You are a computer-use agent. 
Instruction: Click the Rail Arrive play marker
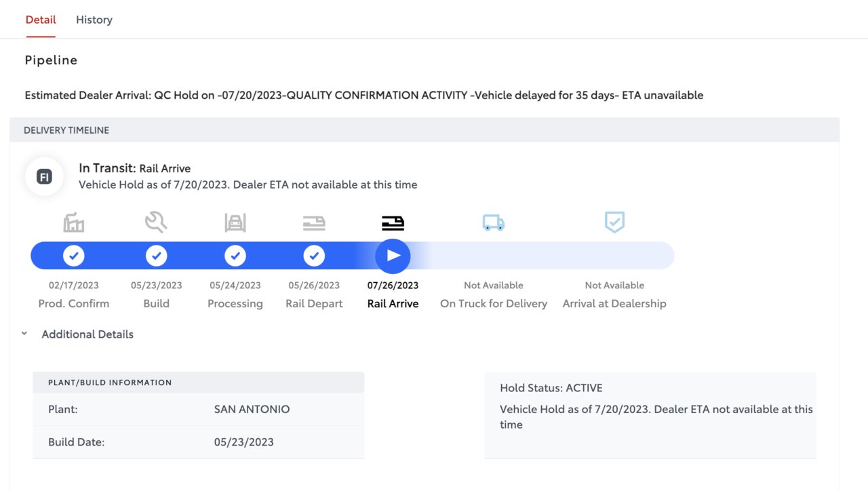pyautogui.click(x=393, y=256)
